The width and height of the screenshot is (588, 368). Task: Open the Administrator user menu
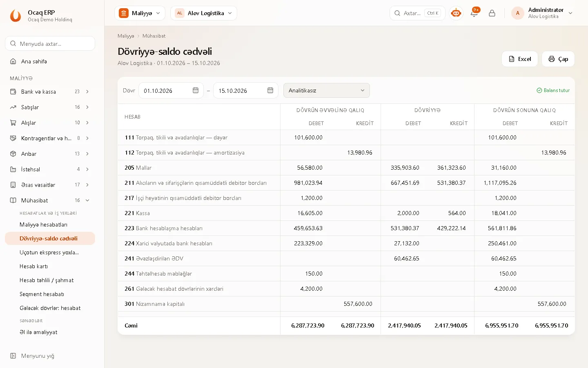click(x=542, y=13)
